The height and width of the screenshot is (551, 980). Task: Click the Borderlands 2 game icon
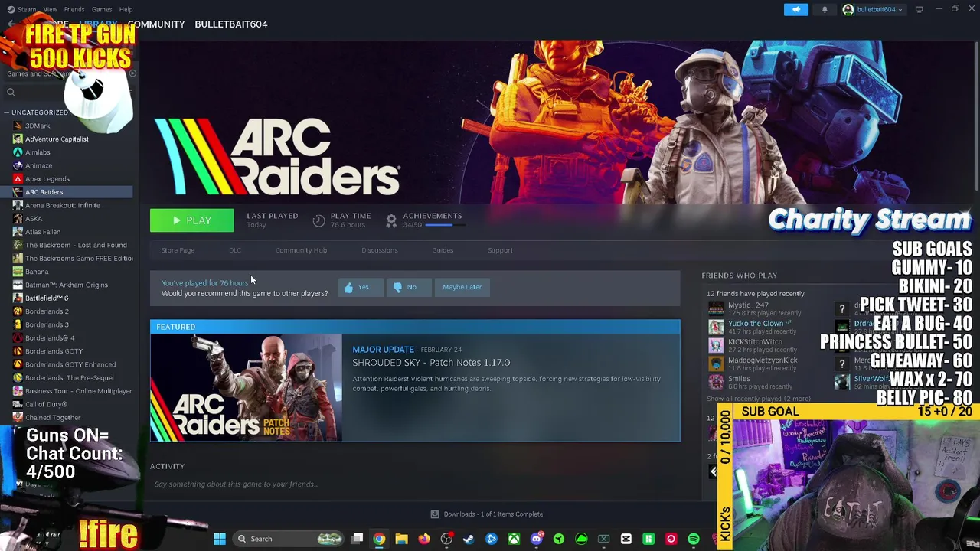pyautogui.click(x=18, y=311)
